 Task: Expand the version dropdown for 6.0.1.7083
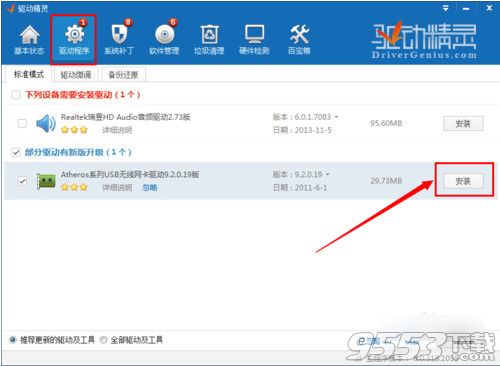coord(336,117)
